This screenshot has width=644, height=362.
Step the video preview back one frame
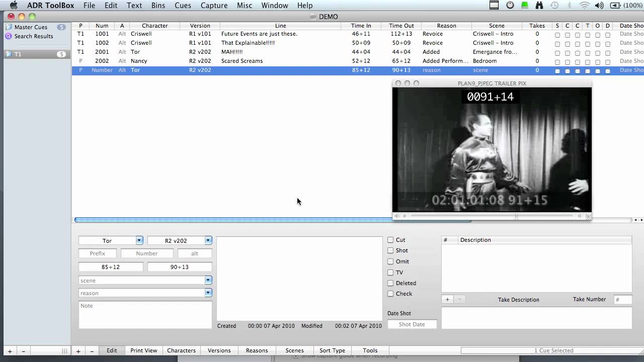pos(579,216)
